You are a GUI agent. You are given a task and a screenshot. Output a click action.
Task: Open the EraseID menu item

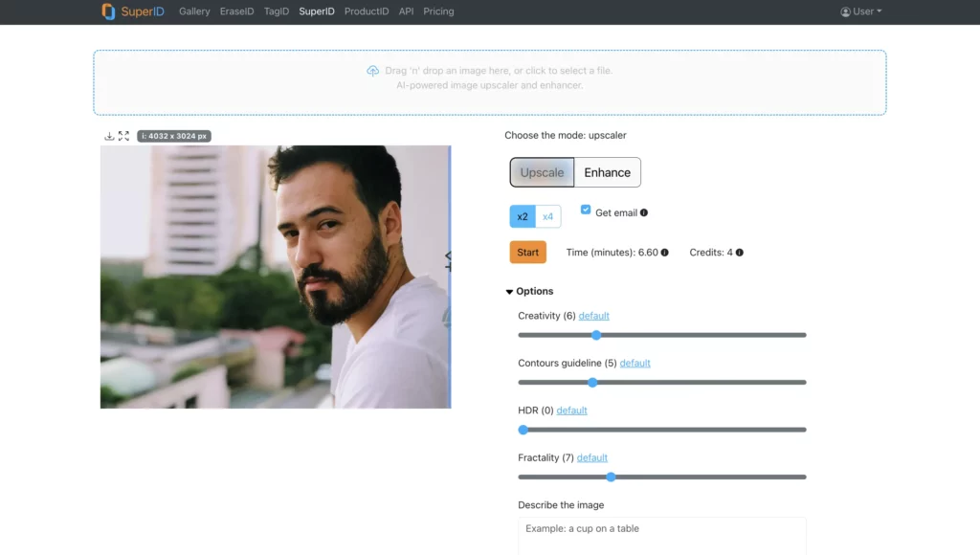tap(236, 11)
